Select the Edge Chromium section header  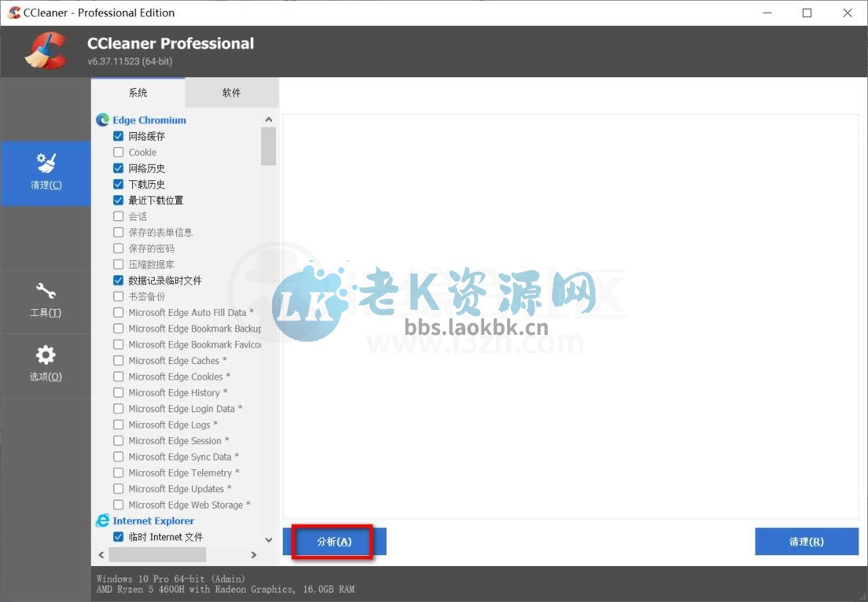[149, 120]
